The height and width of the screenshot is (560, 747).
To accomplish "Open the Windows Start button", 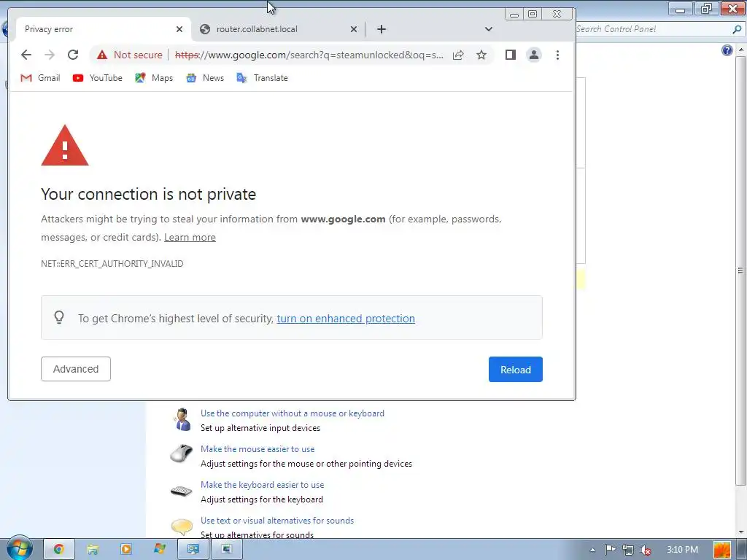I will [20, 548].
